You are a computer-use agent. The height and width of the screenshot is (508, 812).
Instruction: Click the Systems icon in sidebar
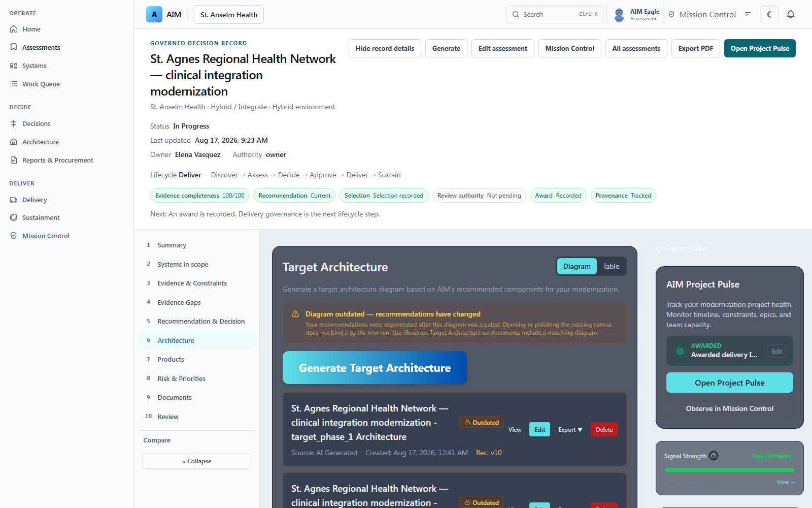click(14, 66)
